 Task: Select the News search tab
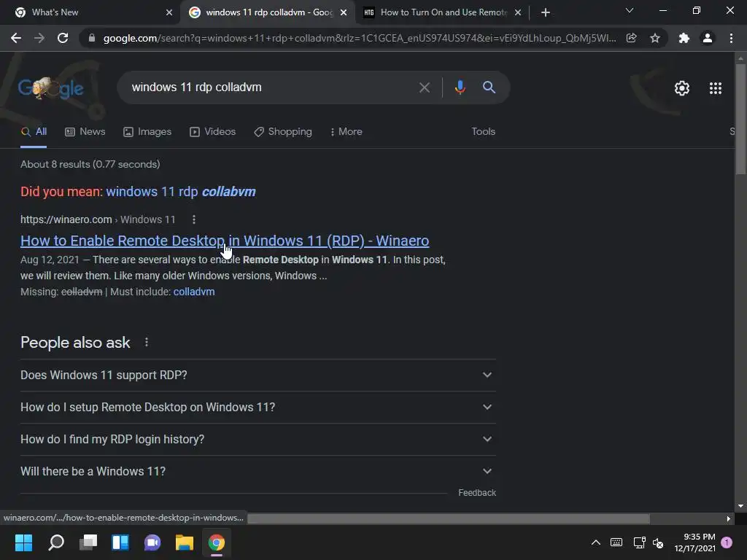[x=85, y=132]
